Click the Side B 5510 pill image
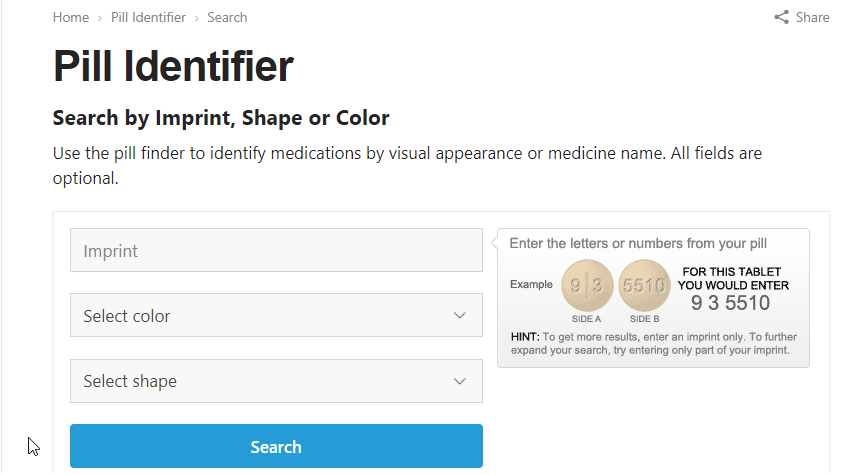The height and width of the screenshot is (475, 844). [x=644, y=285]
